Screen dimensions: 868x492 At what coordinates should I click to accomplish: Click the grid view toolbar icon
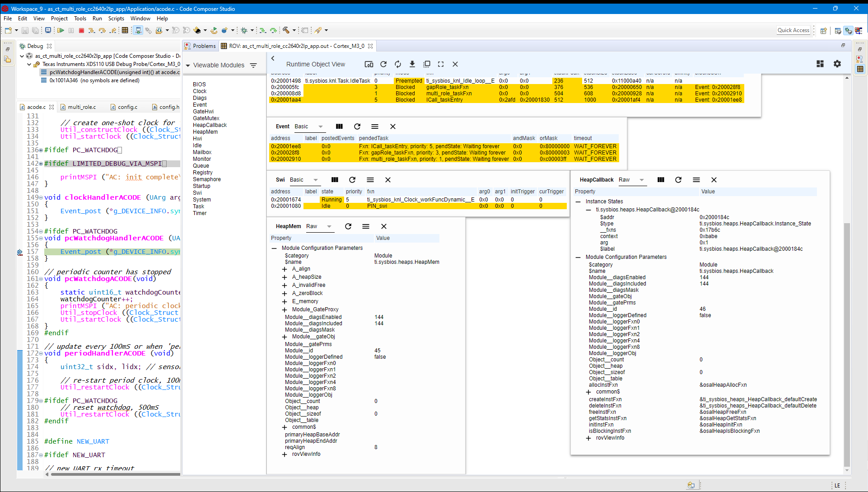[x=125, y=30]
